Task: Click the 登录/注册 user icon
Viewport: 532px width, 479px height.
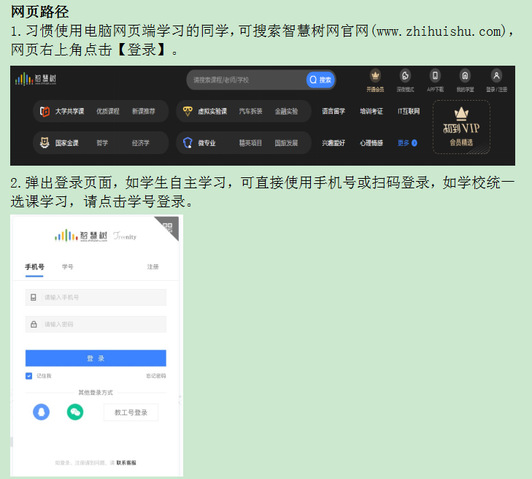Action: point(496,76)
